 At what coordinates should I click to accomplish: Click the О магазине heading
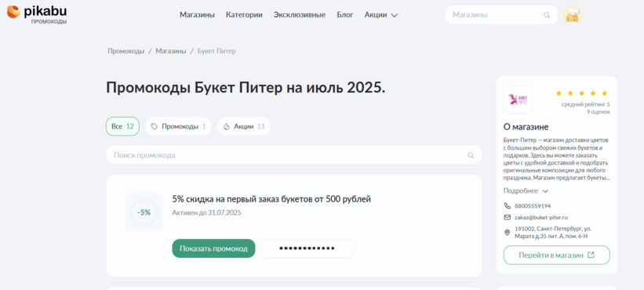click(x=526, y=127)
